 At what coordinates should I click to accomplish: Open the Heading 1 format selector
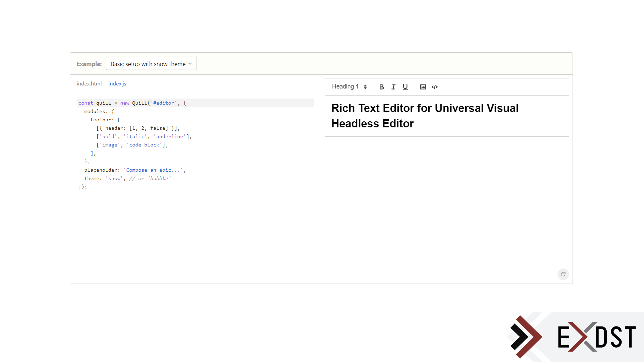pos(345,86)
